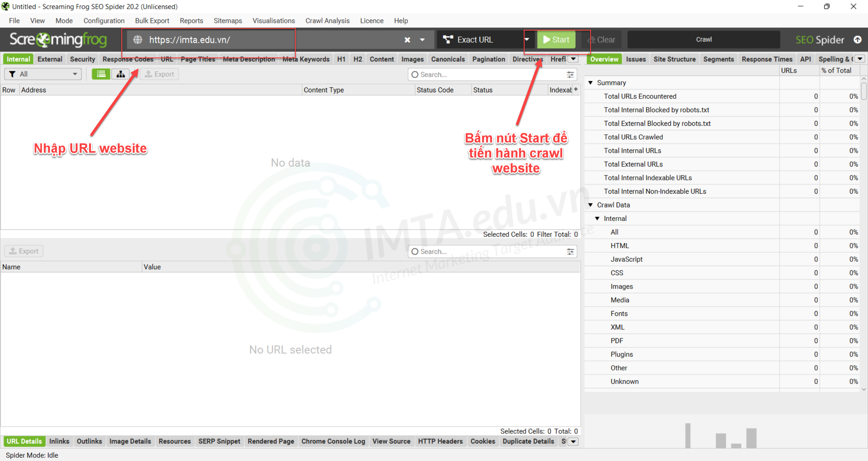The image size is (868, 461).
Task: Open the HTTP Headers tab
Action: click(440, 441)
